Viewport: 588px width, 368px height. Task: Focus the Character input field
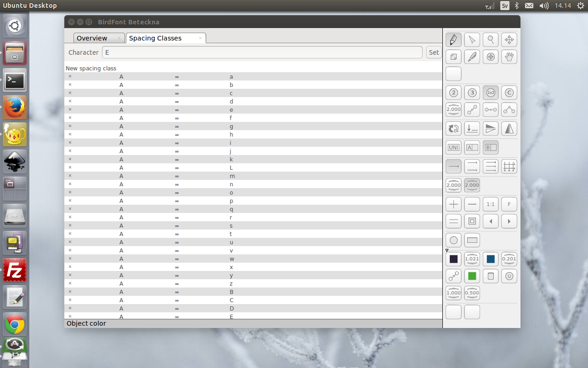click(262, 52)
